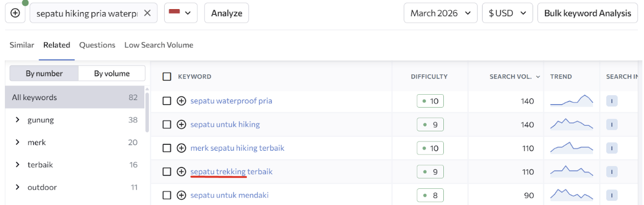The image size is (644, 205).
Task: Open the country flag dropdown
Action: 181,13
